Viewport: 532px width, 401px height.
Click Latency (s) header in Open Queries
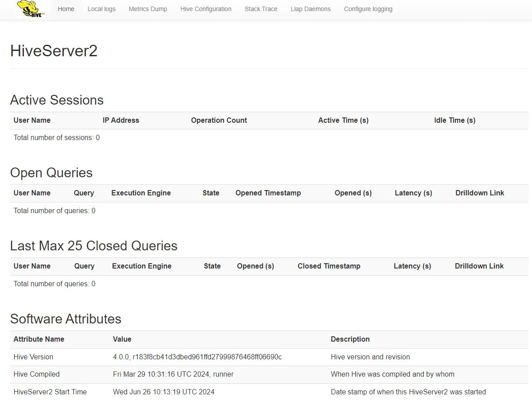point(413,193)
